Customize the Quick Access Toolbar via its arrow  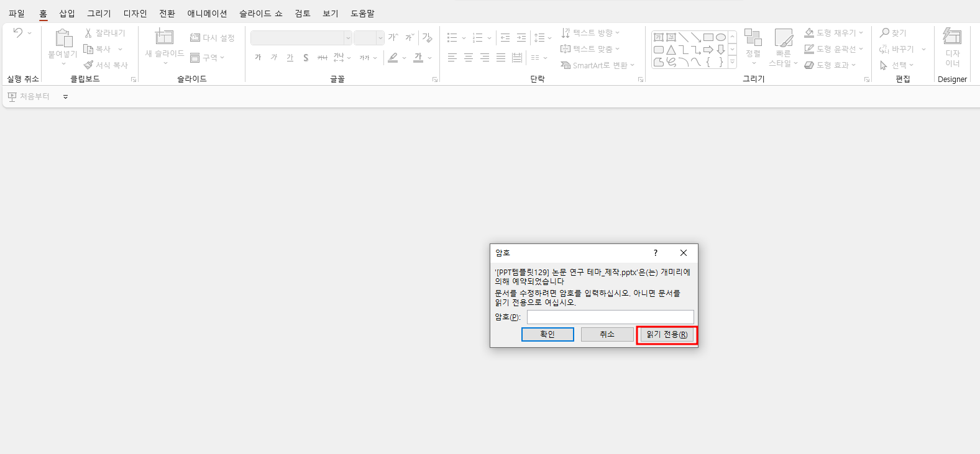click(66, 97)
